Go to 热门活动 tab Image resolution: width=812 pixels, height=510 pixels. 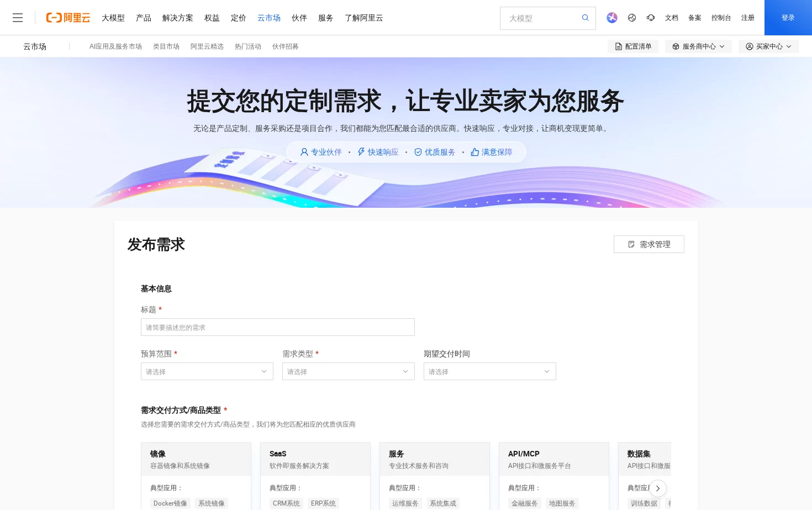point(248,46)
